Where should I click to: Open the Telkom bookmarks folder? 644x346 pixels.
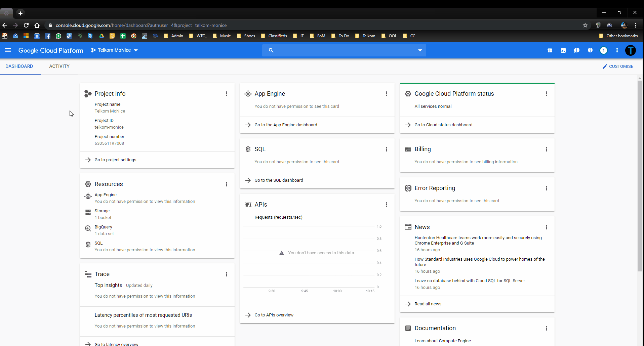365,36
